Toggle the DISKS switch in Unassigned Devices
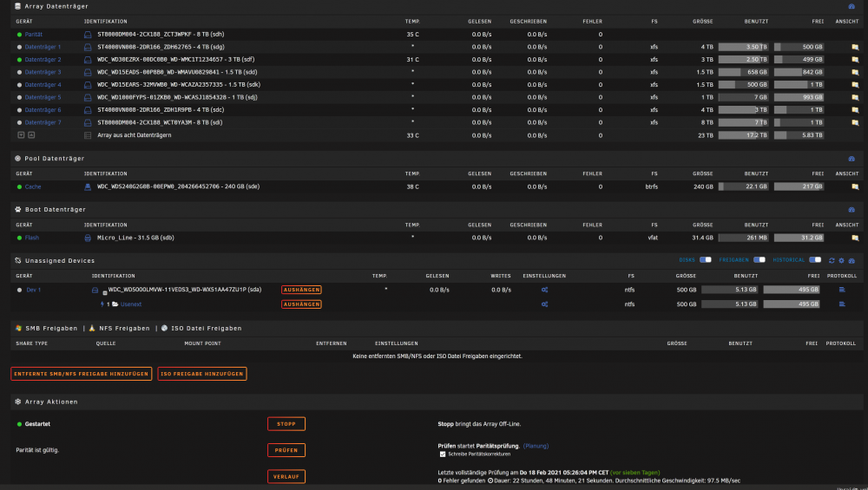The height and width of the screenshot is (490, 868). (x=705, y=260)
